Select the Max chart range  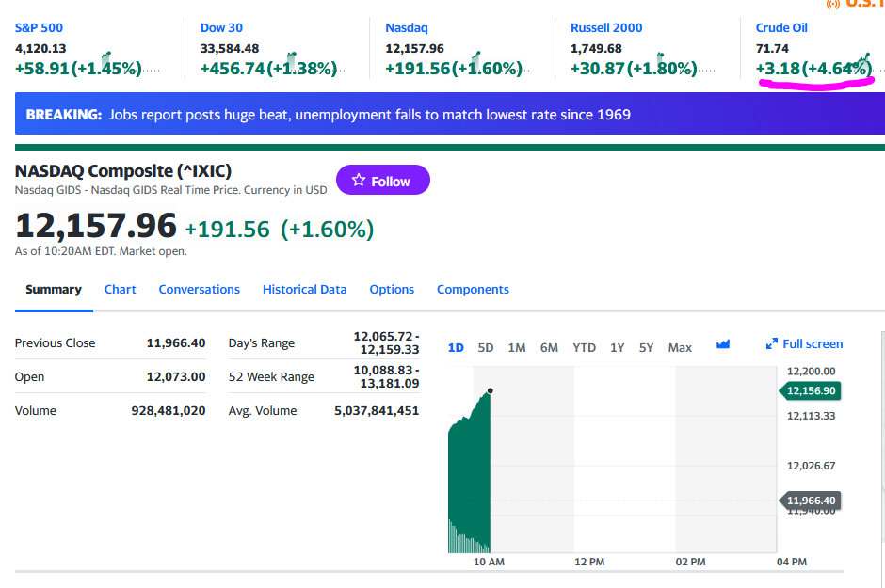tap(680, 348)
